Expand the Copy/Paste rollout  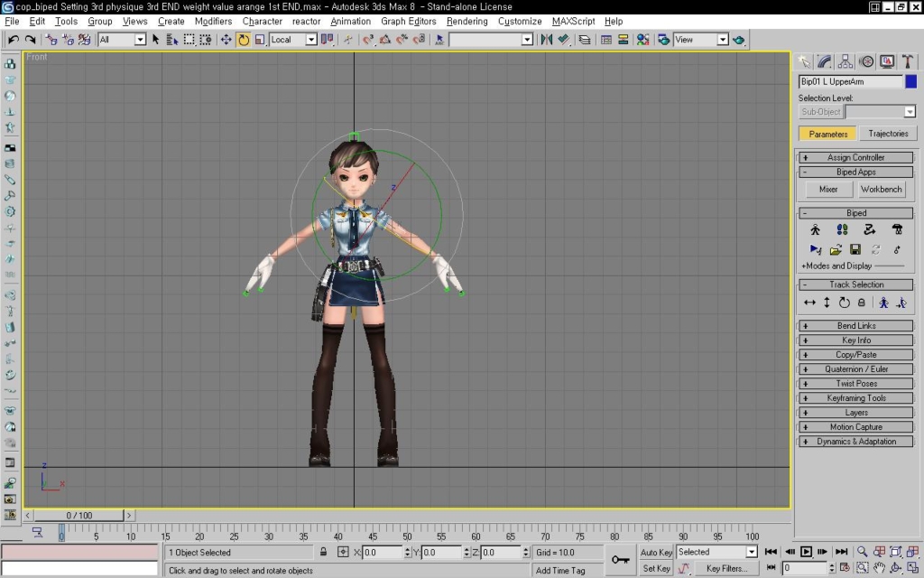[x=855, y=354]
